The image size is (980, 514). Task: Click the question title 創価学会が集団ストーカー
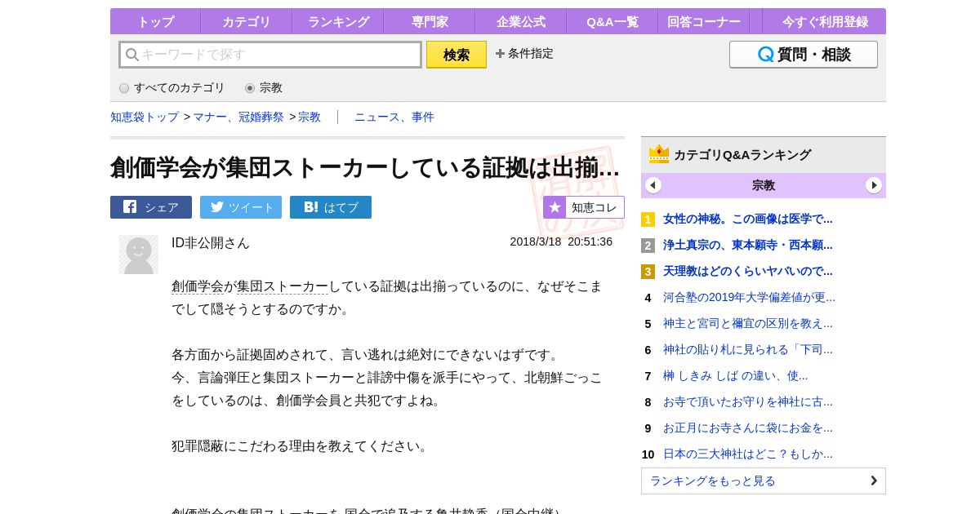(365, 167)
